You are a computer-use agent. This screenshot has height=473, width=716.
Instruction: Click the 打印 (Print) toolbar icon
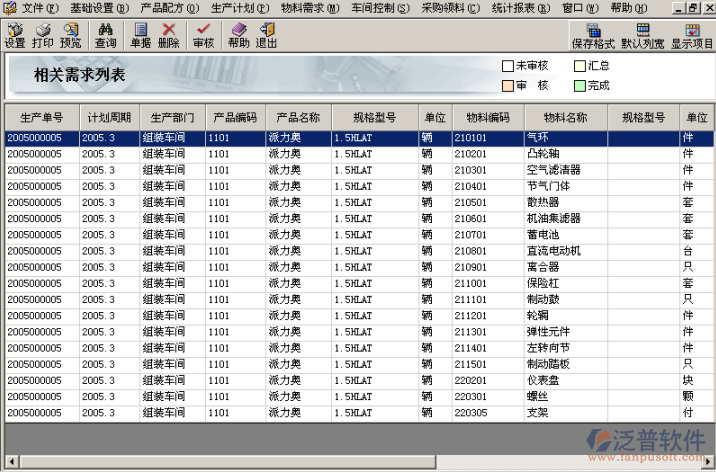click(43, 36)
